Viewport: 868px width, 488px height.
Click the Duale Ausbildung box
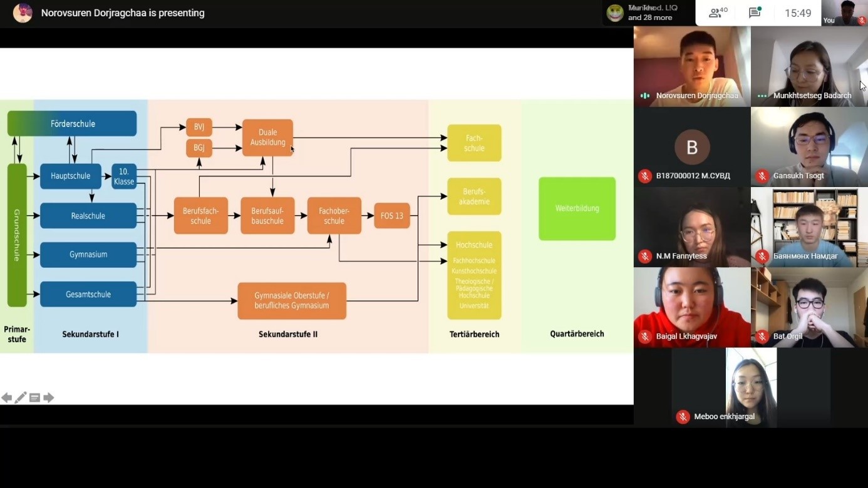pos(267,138)
